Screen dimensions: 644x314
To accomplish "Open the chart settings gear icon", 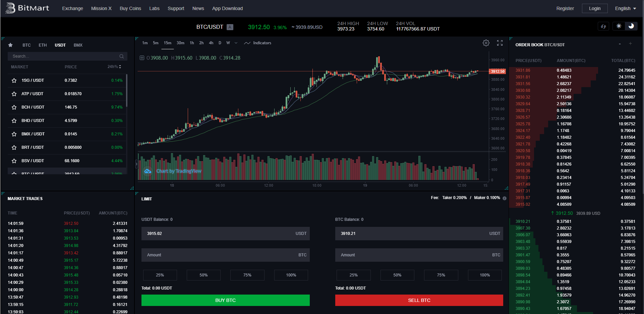I will point(486,43).
